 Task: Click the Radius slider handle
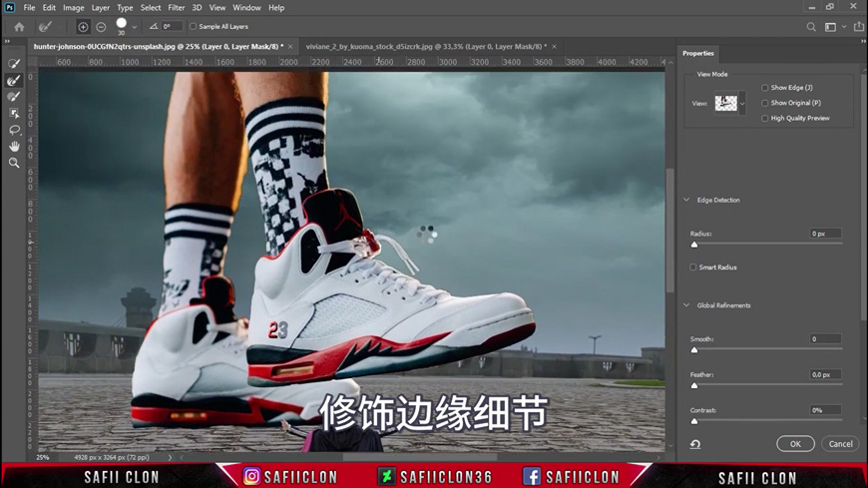point(694,244)
